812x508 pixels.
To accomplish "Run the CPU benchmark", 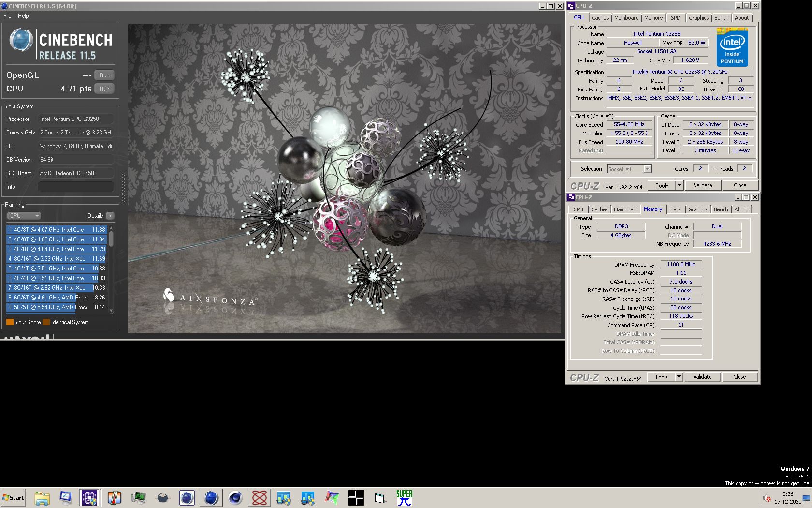I will tap(104, 89).
